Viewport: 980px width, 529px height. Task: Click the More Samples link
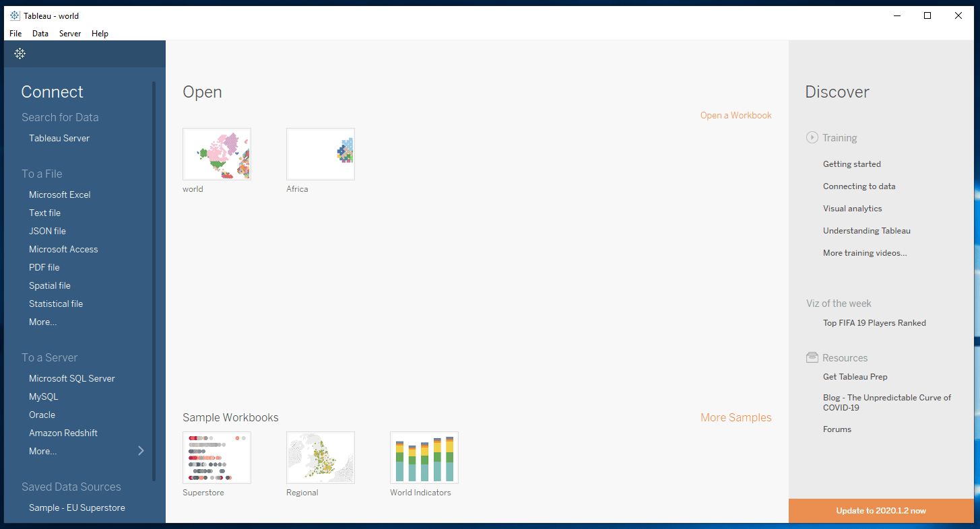pyautogui.click(x=736, y=417)
